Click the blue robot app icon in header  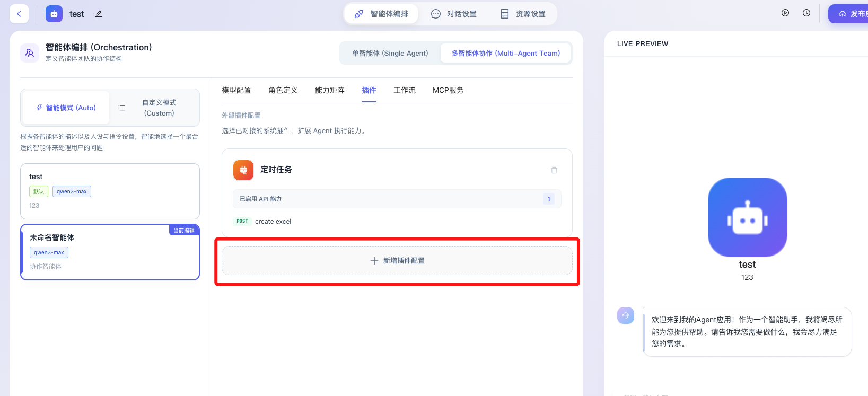(54, 14)
